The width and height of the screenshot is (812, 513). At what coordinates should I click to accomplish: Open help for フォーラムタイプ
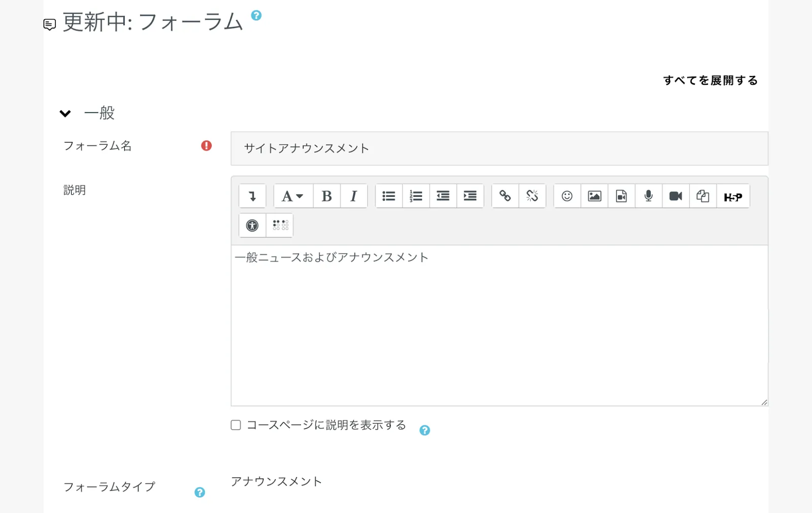200,492
